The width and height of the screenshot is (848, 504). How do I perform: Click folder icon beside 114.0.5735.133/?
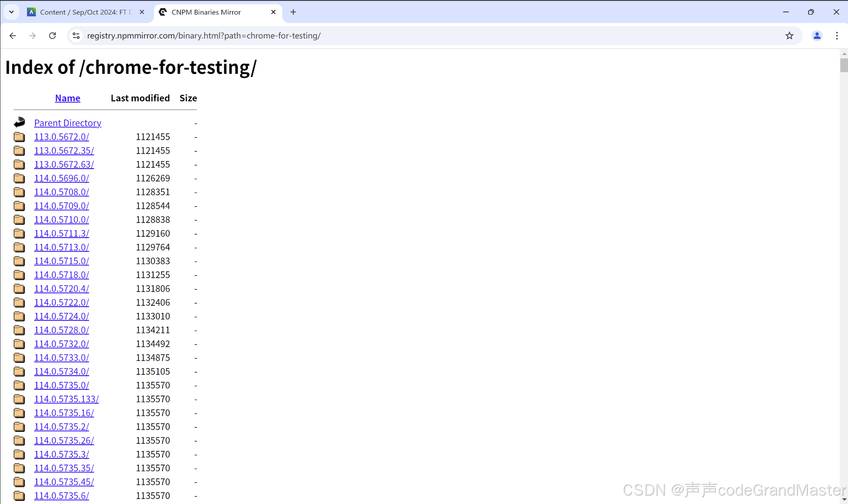coord(19,399)
